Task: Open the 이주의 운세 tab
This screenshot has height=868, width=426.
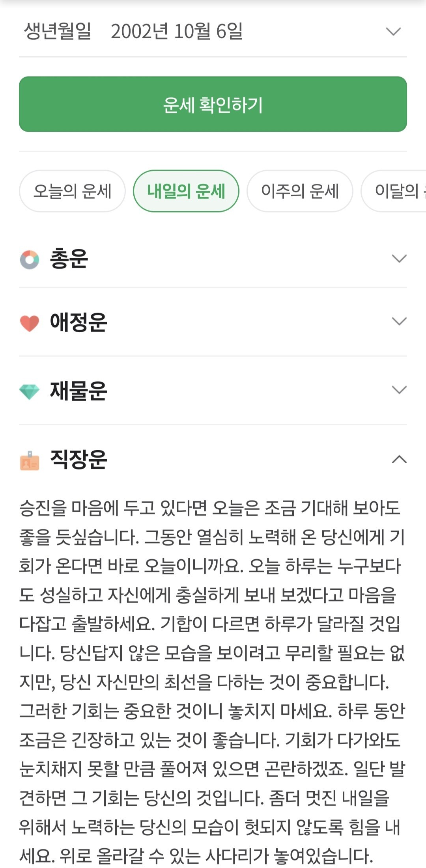Action: click(300, 191)
